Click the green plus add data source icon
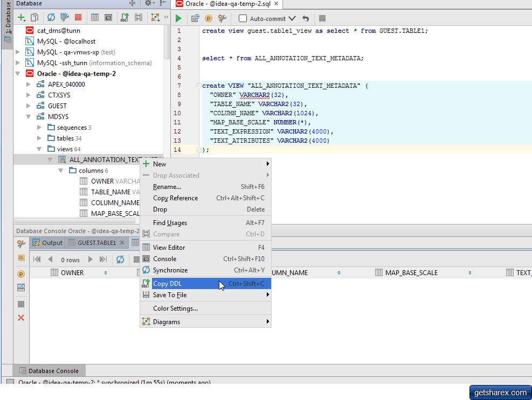532x400 pixels. (22, 18)
